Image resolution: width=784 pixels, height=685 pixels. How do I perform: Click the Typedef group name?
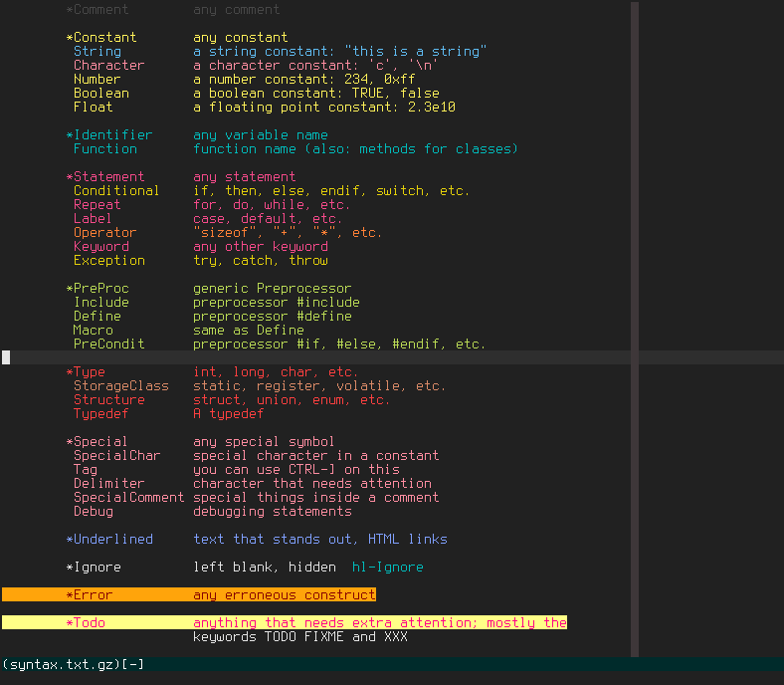(x=101, y=414)
